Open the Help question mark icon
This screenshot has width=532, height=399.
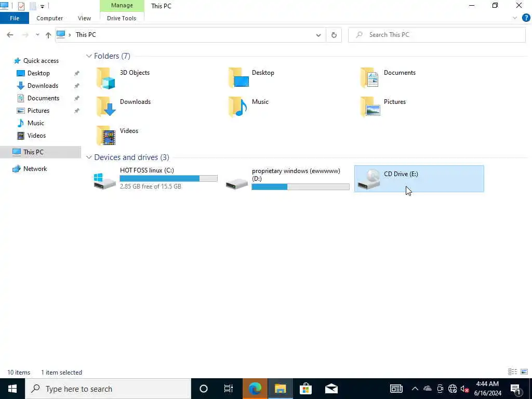(526, 18)
